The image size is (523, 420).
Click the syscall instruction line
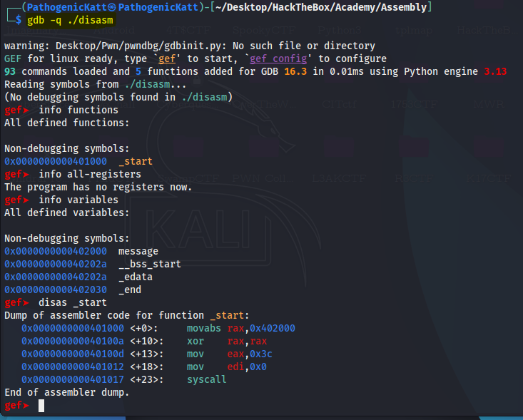206,379
